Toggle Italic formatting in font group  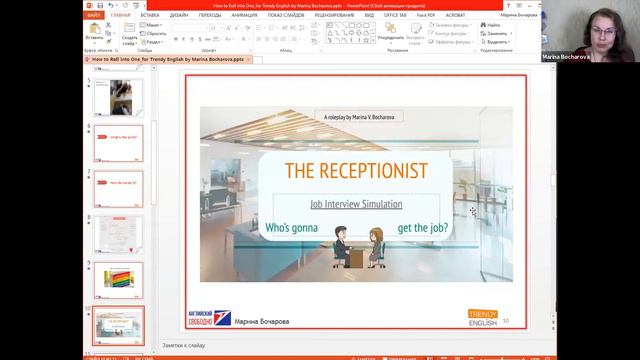point(183,39)
